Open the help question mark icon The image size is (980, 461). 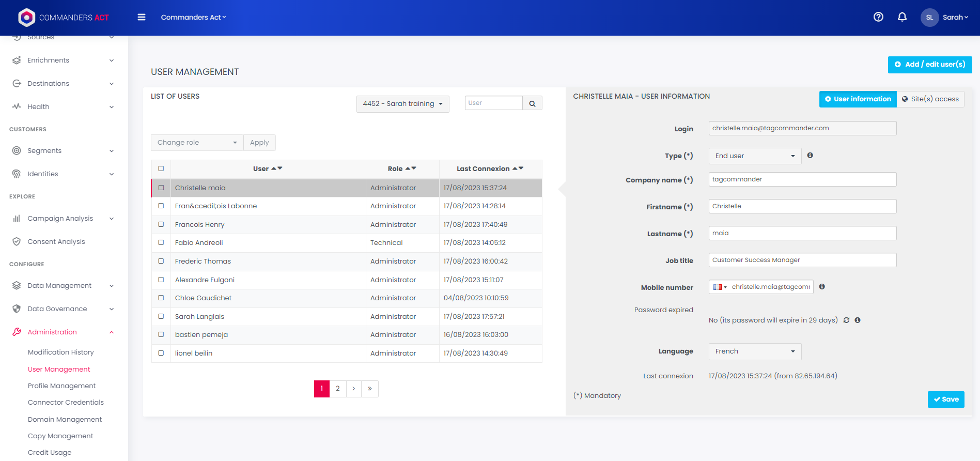click(x=878, y=17)
